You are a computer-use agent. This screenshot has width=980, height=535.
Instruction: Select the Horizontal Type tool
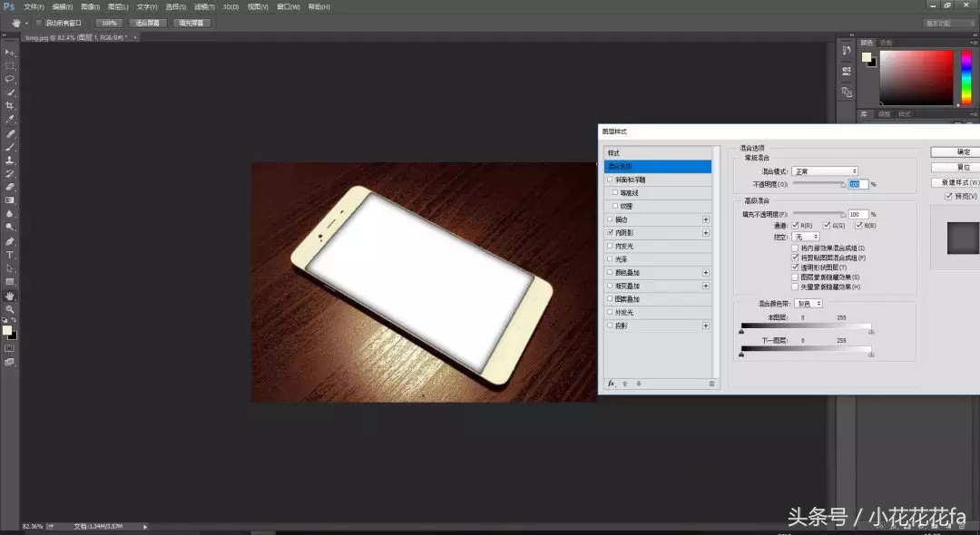pyautogui.click(x=10, y=256)
